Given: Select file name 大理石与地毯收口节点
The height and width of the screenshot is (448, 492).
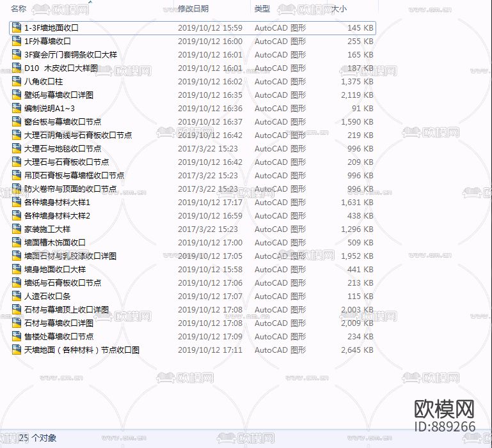Looking at the screenshot, I should click(63, 149).
